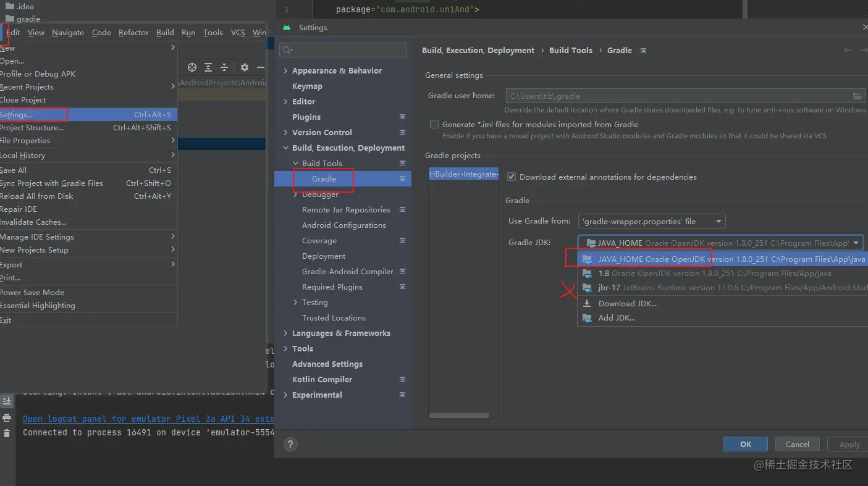Screen dimensions: 868x486
Task: Choose Settings... in the File menu
Action: pos(88,115)
